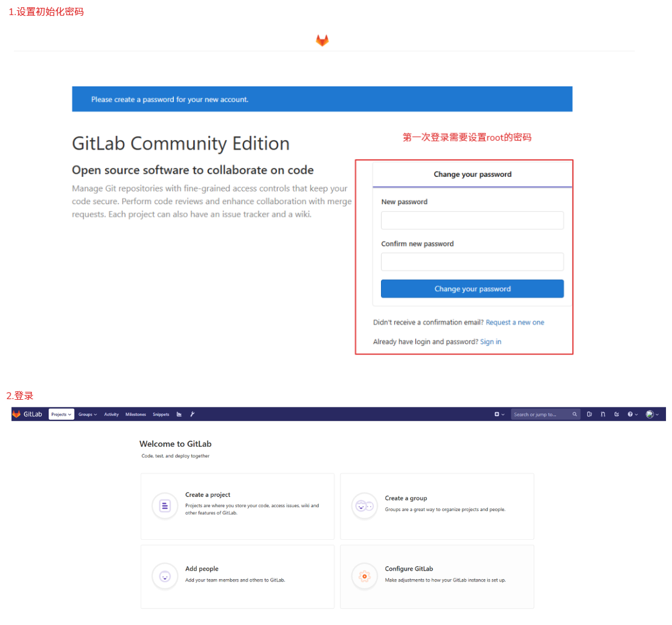Go to Activity in the navbar
This screenshot has height=625, width=672.
(112, 414)
